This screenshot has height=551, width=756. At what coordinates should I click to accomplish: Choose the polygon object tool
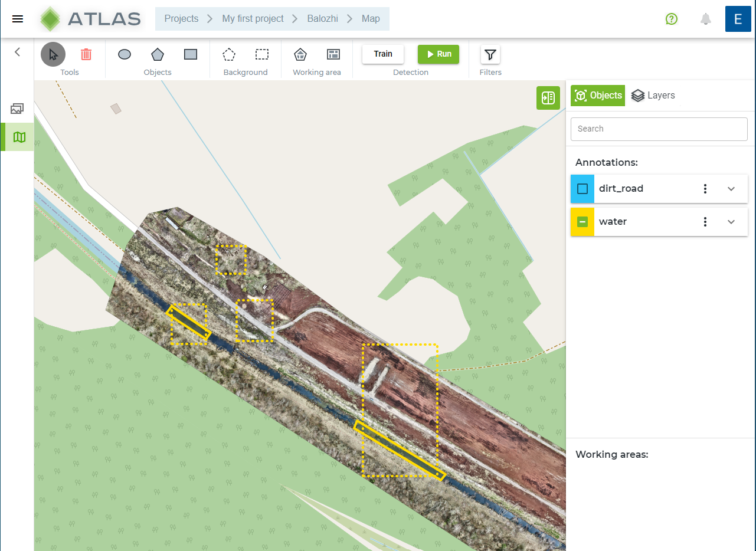tap(158, 54)
